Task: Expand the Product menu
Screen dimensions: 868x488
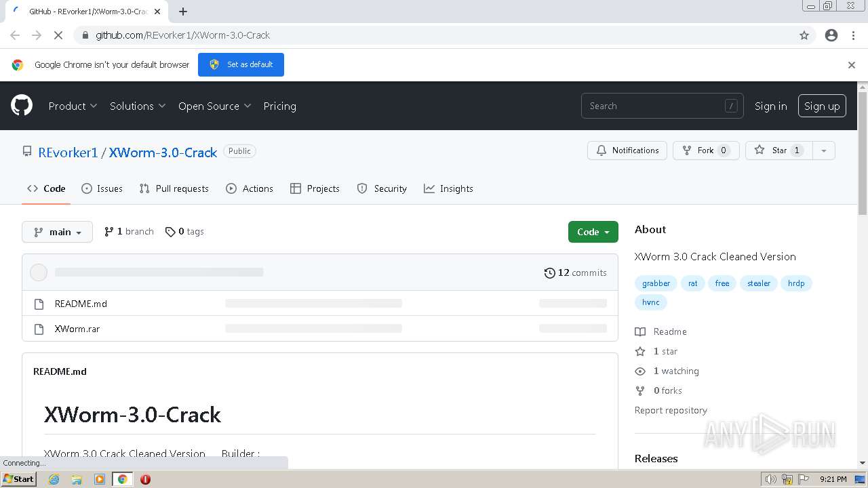Action: pyautogui.click(x=73, y=106)
